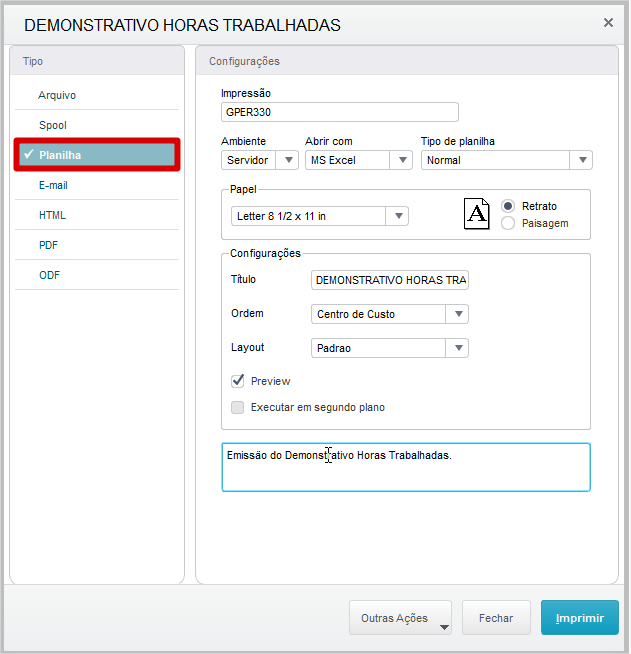Viewport: 631px width, 654px height.
Task: Open the paper size dropdown showing Letter
Action: [x=319, y=216]
